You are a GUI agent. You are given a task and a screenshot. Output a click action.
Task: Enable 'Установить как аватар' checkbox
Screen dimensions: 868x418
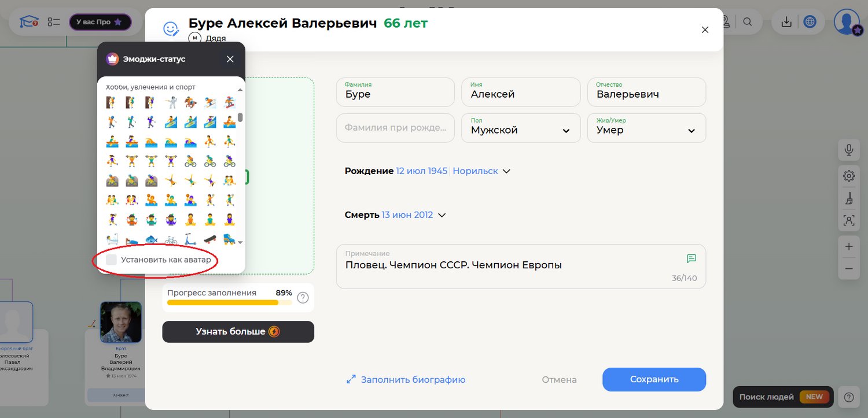(112, 260)
